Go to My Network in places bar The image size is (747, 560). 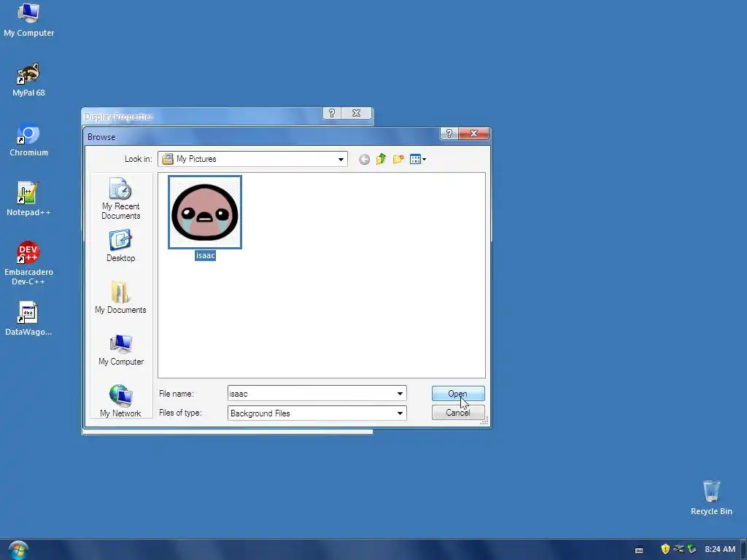click(x=120, y=401)
